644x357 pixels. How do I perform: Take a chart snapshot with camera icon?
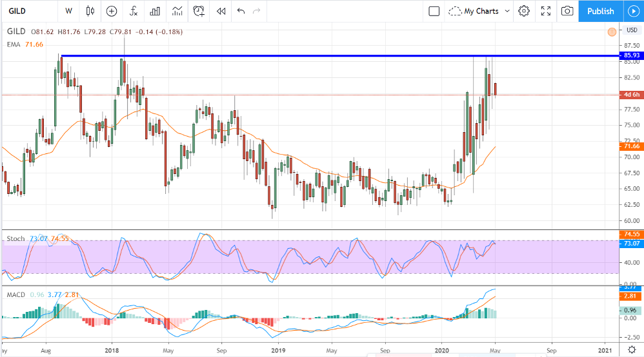(567, 11)
